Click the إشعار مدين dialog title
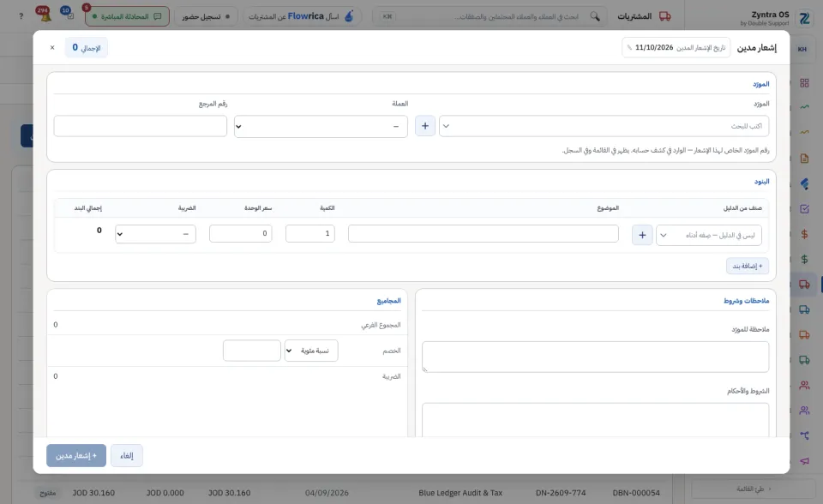The image size is (823, 504). point(756,48)
